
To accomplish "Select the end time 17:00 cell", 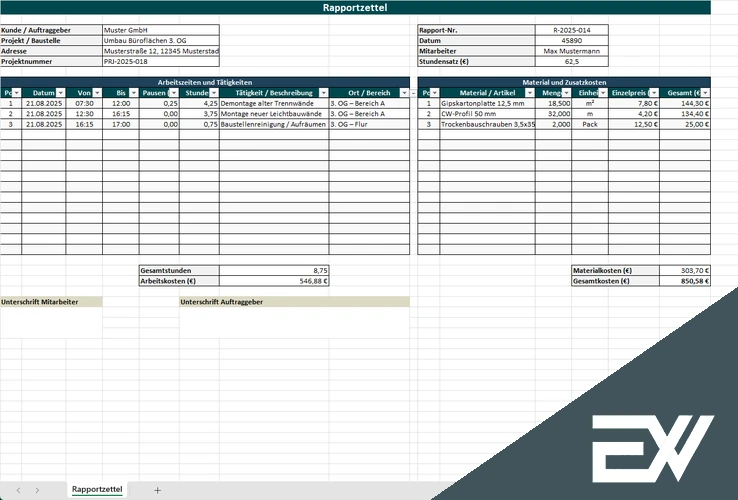I will [121, 124].
